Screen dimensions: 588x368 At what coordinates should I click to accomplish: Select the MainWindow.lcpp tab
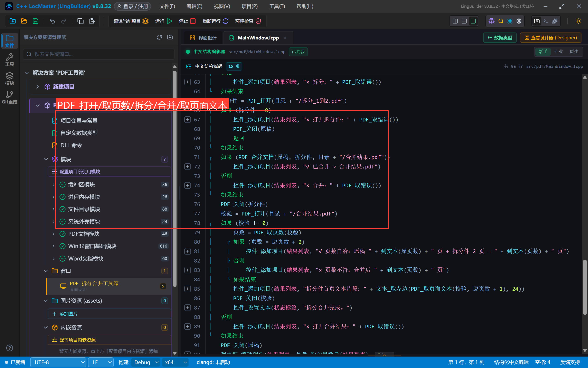258,38
